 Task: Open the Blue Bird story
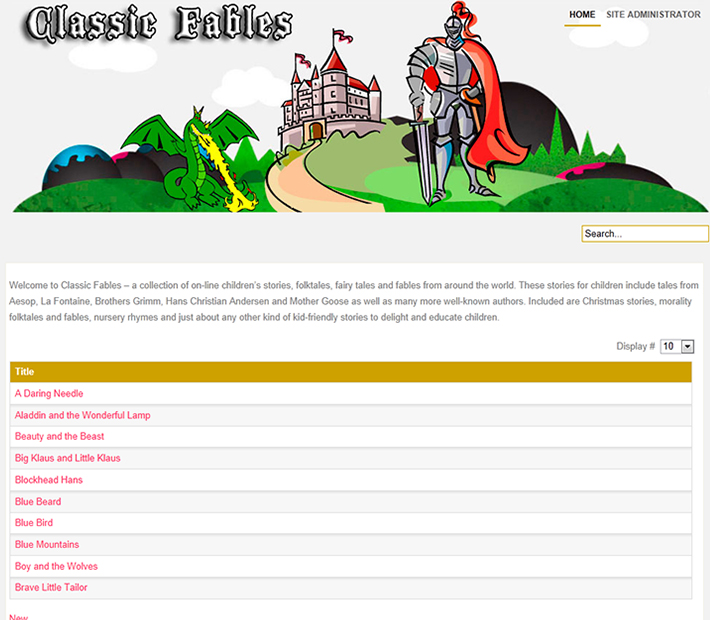click(34, 523)
